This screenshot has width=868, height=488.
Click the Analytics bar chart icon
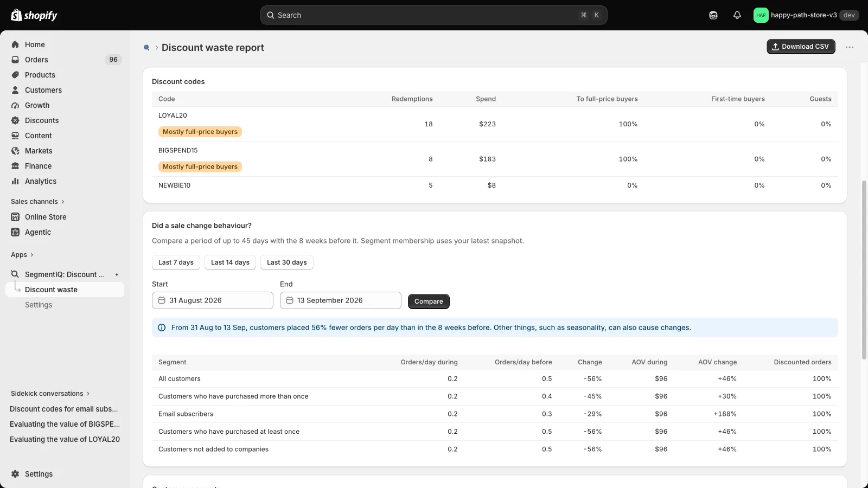click(15, 181)
